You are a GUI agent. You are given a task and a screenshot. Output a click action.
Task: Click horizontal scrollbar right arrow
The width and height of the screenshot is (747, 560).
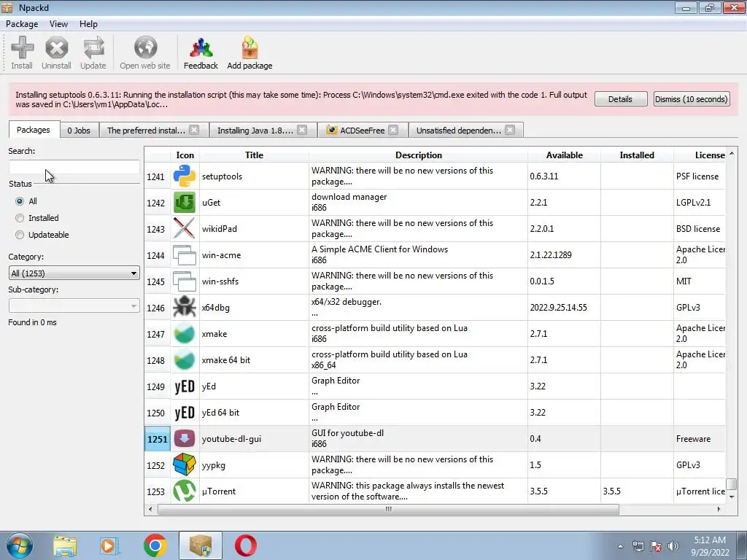coord(719,509)
